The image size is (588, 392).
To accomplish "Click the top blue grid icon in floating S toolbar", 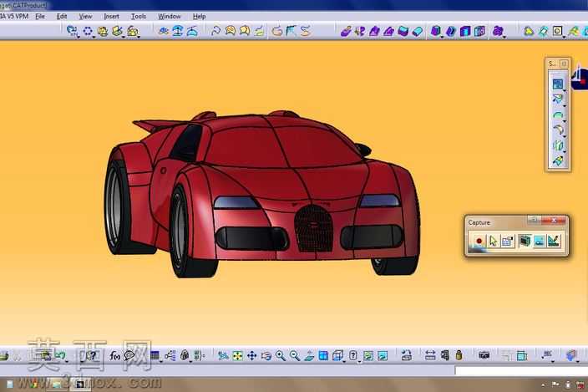I will tap(558, 84).
